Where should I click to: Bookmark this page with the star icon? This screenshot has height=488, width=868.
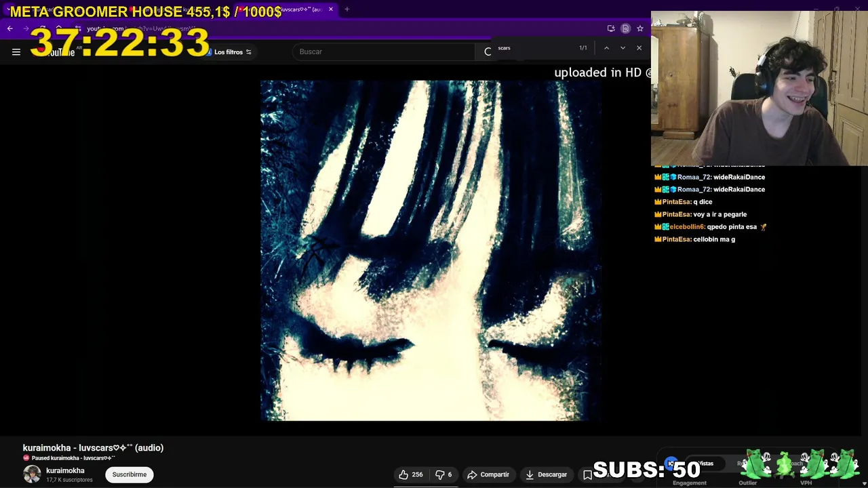639,28
